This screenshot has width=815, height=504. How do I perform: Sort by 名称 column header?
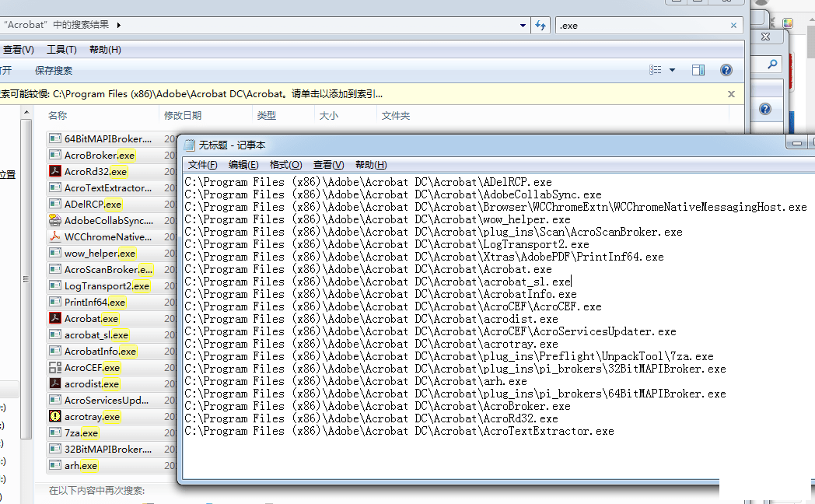click(58, 115)
